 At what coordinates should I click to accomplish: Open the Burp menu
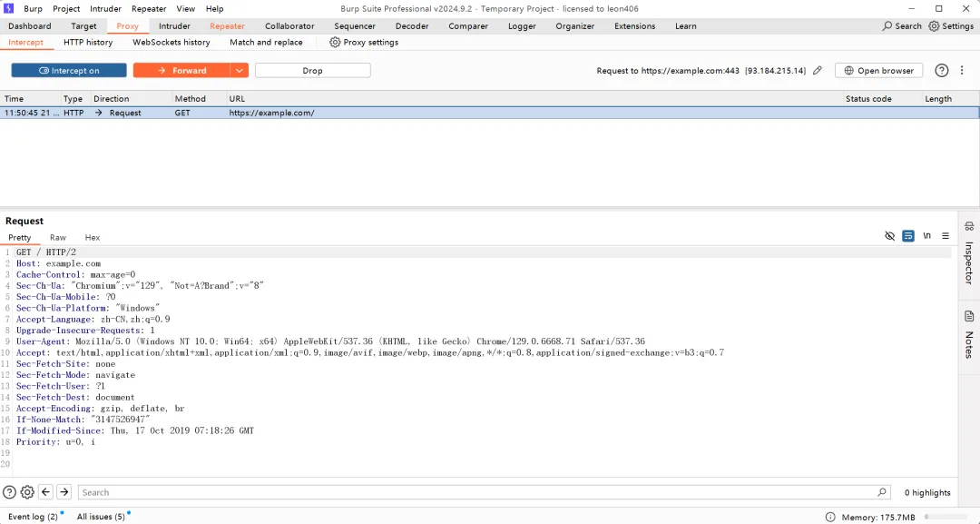tap(34, 9)
